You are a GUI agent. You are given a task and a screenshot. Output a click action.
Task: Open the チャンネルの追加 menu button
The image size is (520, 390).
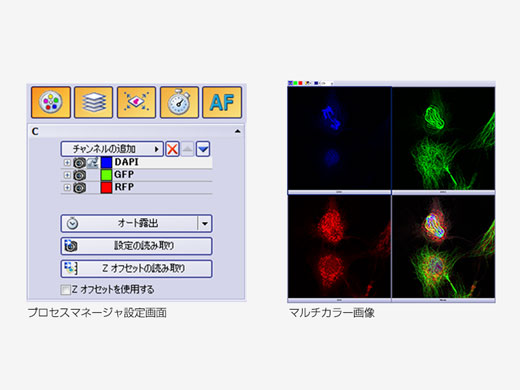112,149
